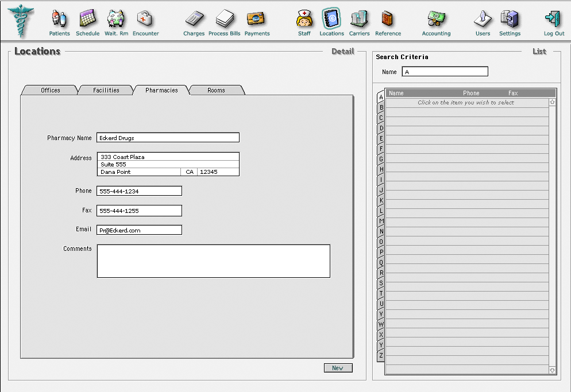Switch to the Facilities tab
Viewport: 571px width, 392px height.
click(x=106, y=90)
